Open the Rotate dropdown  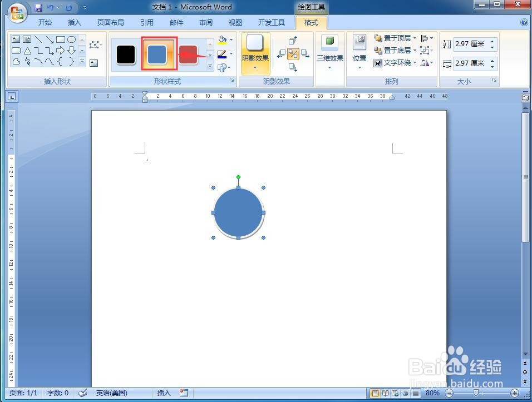426,63
